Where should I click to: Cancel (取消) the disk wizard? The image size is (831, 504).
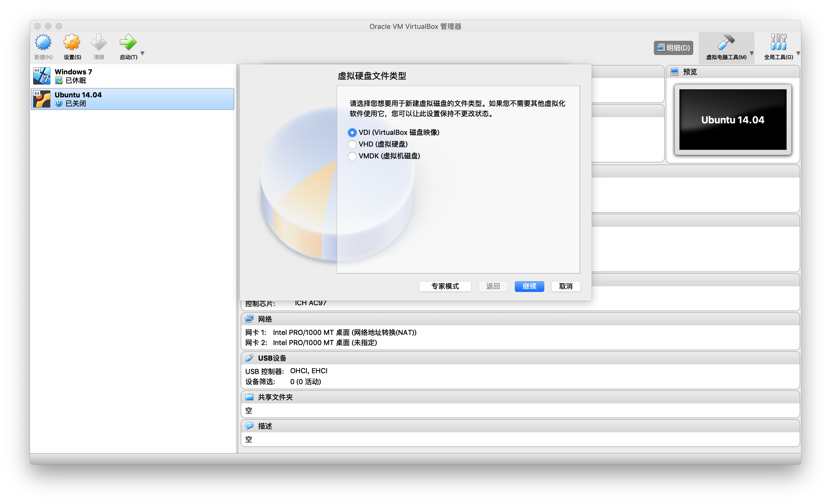[x=566, y=286]
